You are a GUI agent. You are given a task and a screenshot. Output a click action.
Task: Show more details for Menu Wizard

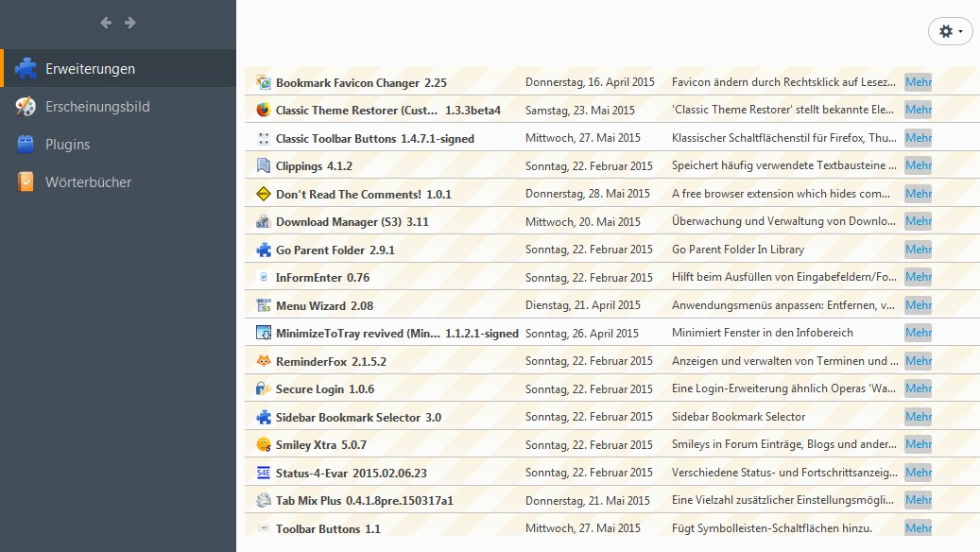918,305
